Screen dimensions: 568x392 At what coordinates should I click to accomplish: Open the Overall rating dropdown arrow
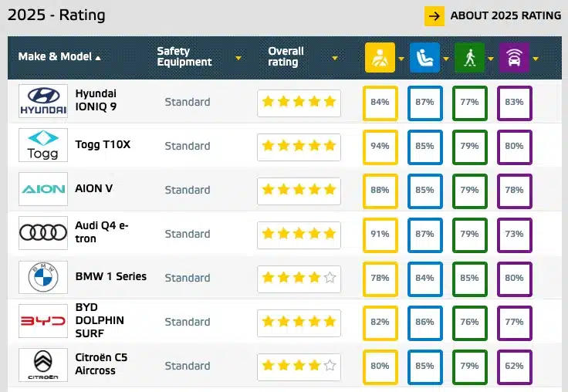[x=335, y=58]
